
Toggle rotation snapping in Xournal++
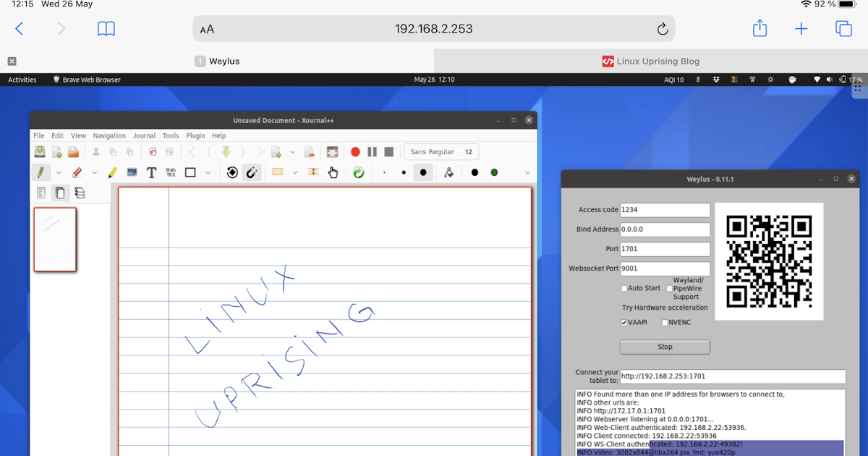pos(232,172)
